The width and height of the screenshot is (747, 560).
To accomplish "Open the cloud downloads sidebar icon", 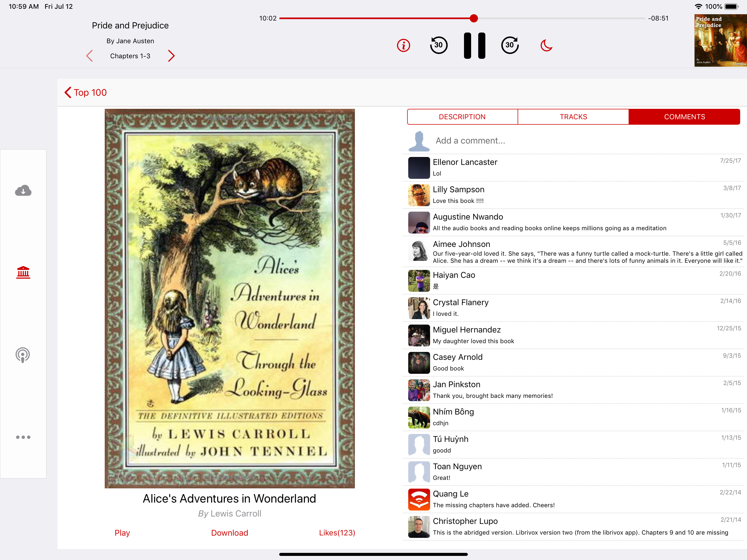I will [x=23, y=191].
